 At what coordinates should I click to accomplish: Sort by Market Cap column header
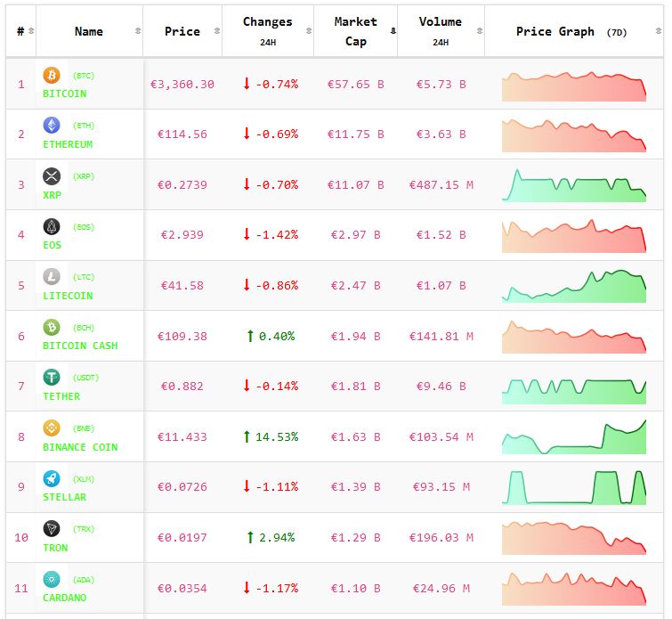tap(355, 31)
